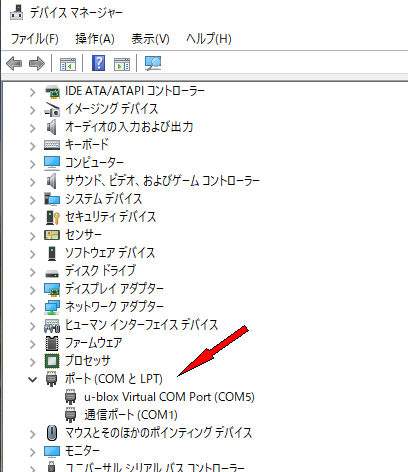The width and height of the screenshot is (408, 472).
Task: Select the ヒューマン インターフェイス デバイス item
Action: 141,325
